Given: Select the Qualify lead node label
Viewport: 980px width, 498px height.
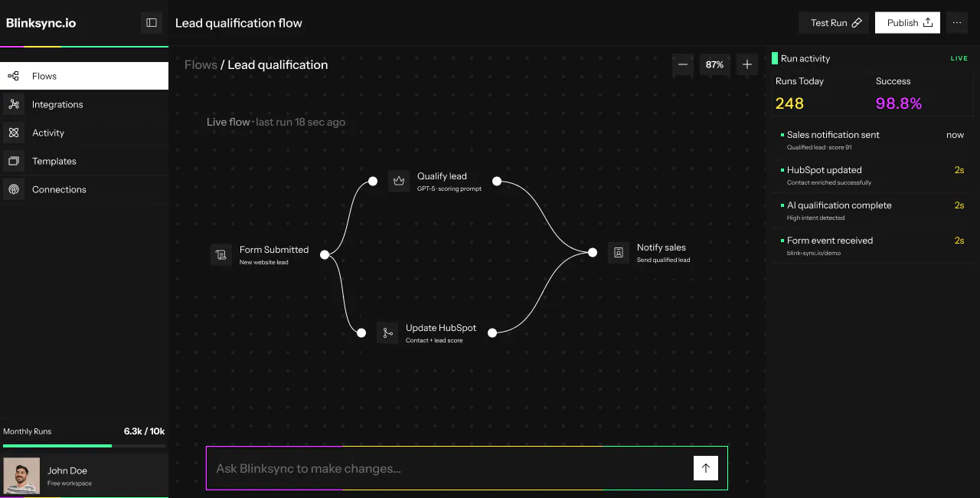Looking at the screenshot, I should pos(442,176).
